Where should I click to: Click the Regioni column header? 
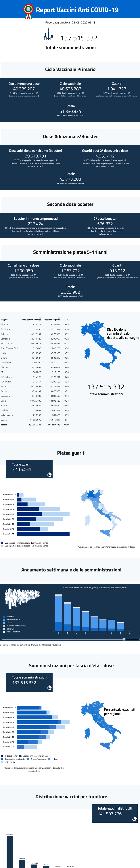click(x=5, y=319)
